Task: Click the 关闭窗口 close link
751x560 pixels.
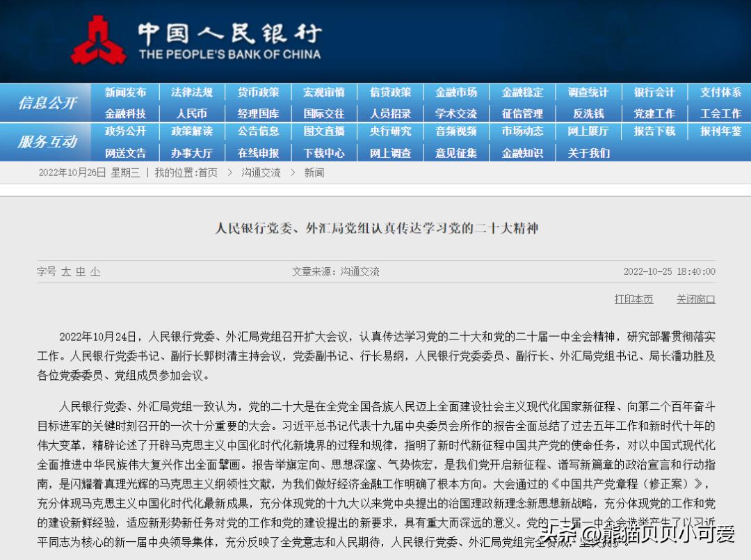Action: [695, 298]
